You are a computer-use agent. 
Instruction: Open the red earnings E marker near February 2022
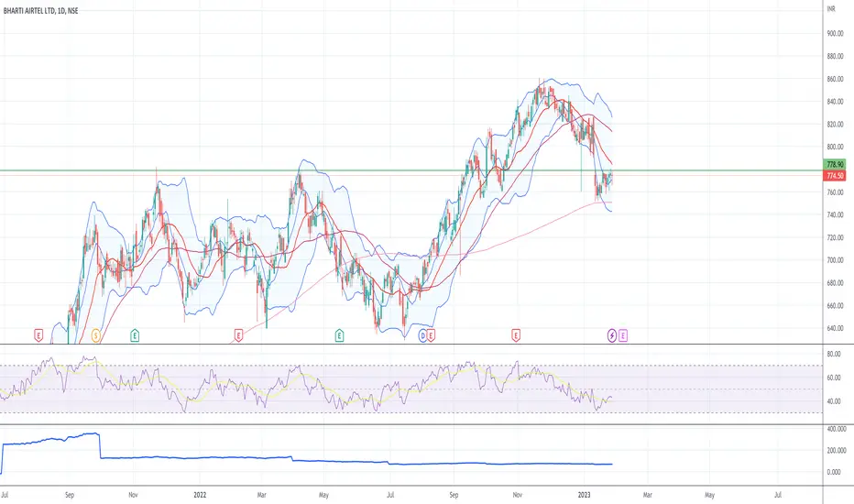(238, 335)
